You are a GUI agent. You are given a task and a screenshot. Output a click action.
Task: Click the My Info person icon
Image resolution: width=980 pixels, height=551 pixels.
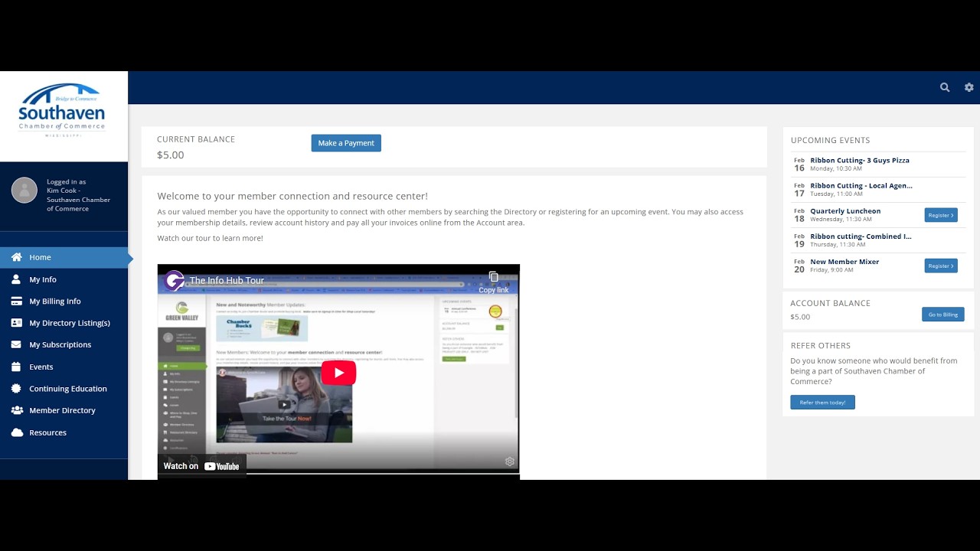[x=16, y=279]
